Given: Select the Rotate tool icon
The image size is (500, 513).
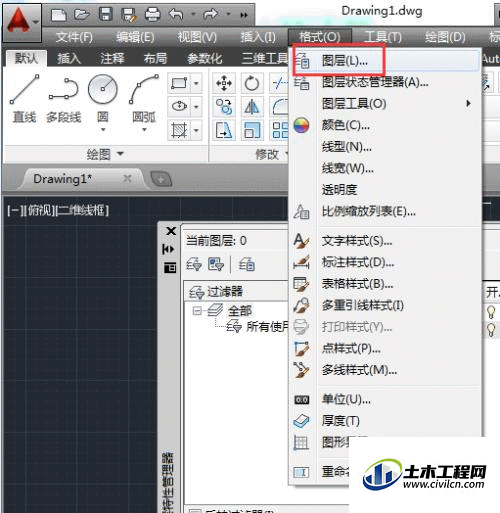Looking at the screenshot, I should click(x=252, y=83).
